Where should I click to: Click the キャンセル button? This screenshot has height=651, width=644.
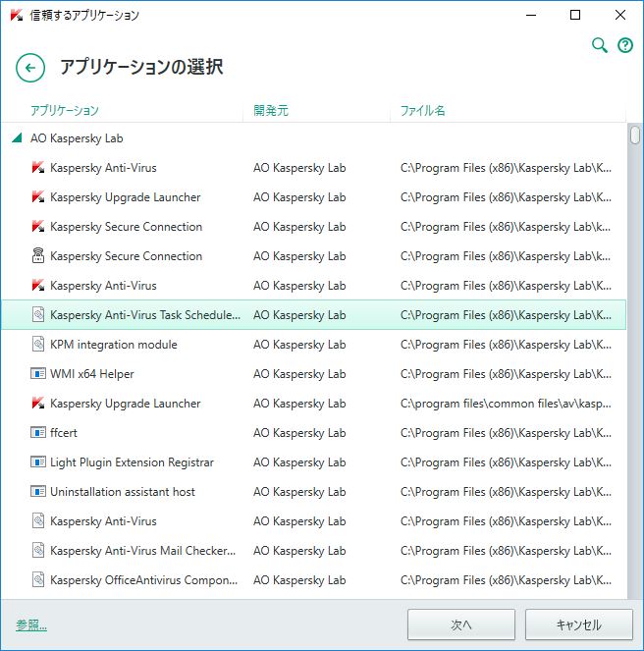579,624
